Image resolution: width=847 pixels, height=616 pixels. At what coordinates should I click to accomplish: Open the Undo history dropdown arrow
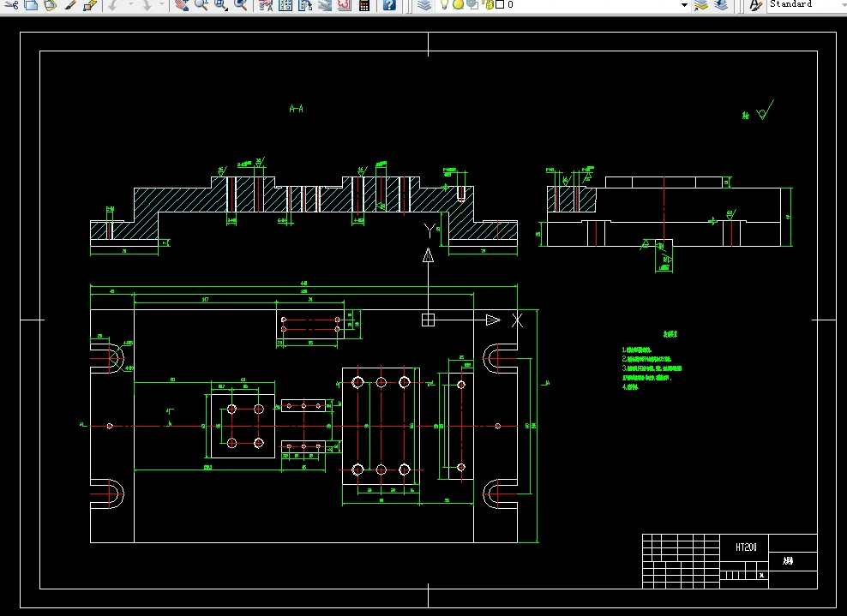pyautogui.click(x=130, y=5)
